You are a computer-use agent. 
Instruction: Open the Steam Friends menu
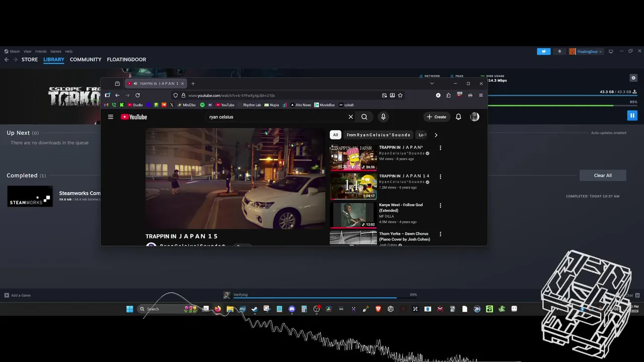41,51
